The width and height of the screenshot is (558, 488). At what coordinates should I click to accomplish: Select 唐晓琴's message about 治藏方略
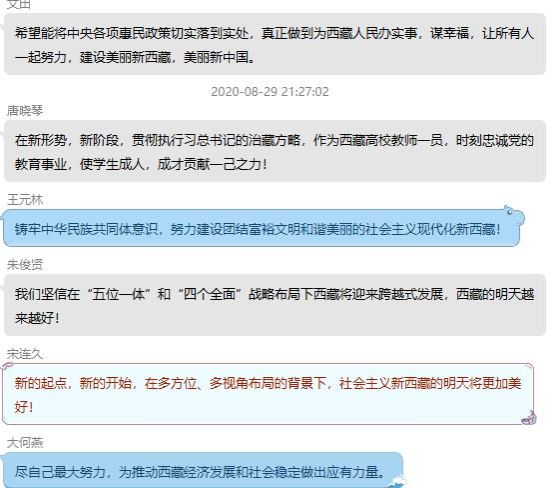[275, 151]
